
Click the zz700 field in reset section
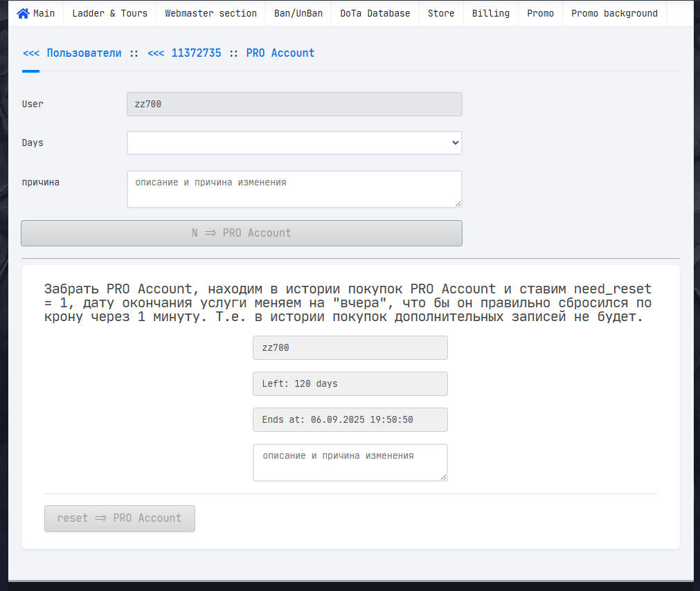[x=350, y=347]
